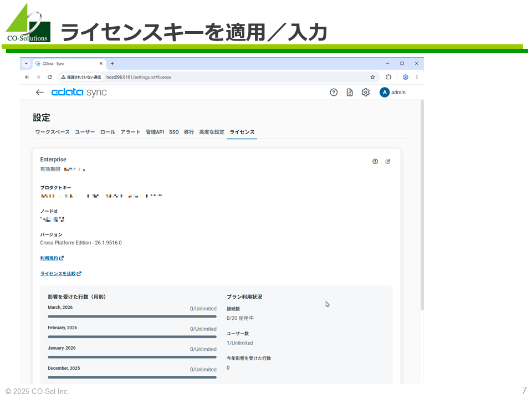Expand the browser tab search chevron

pyautogui.click(x=26, y=63)
